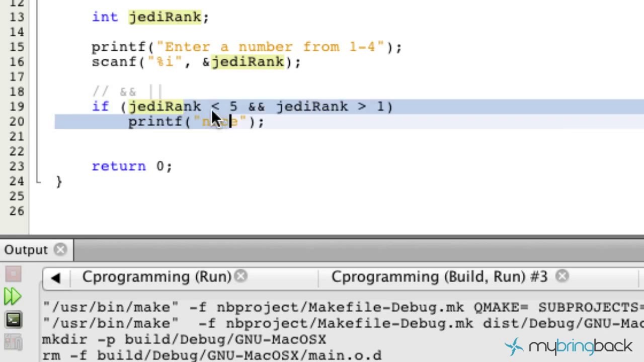Image resolution: width=644 pixels, height=362 pixels.
Task: Close the Cprogramming (Build, Run) #3 tab
Action: pyautogui.click(x=562, y=276)
